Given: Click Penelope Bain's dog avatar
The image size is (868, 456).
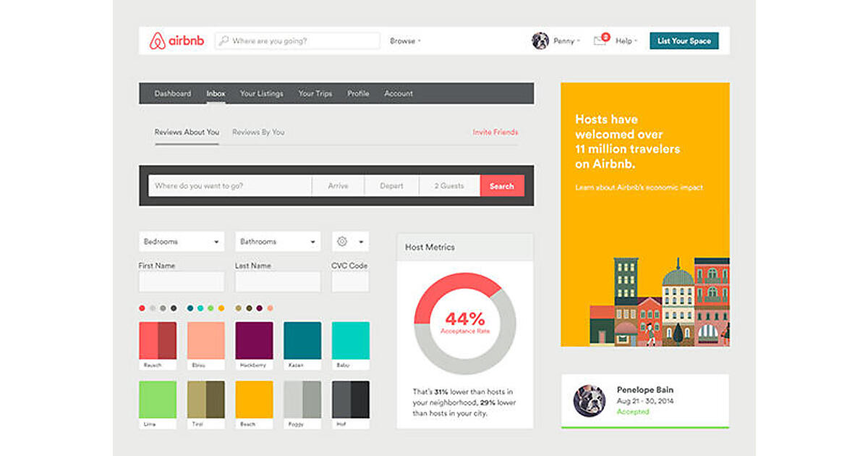Looking at the screenshot, I should tap(590, 400).
